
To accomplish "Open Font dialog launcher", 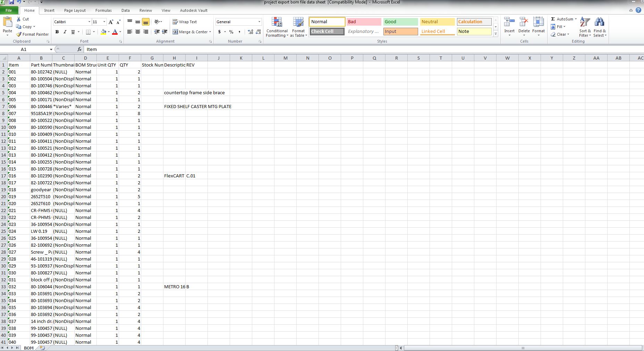I will point(121,42).
